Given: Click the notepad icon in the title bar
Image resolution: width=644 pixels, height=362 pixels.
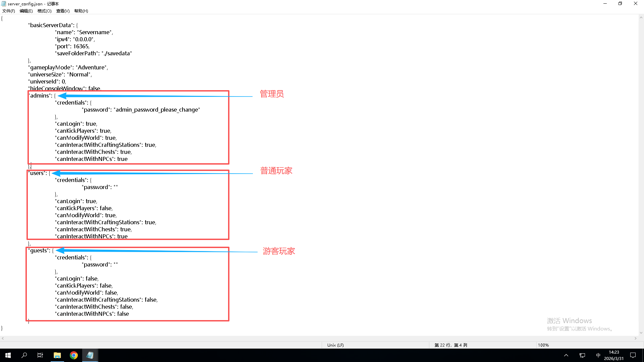Looking at the screenshot, I should tap(4, 4).
